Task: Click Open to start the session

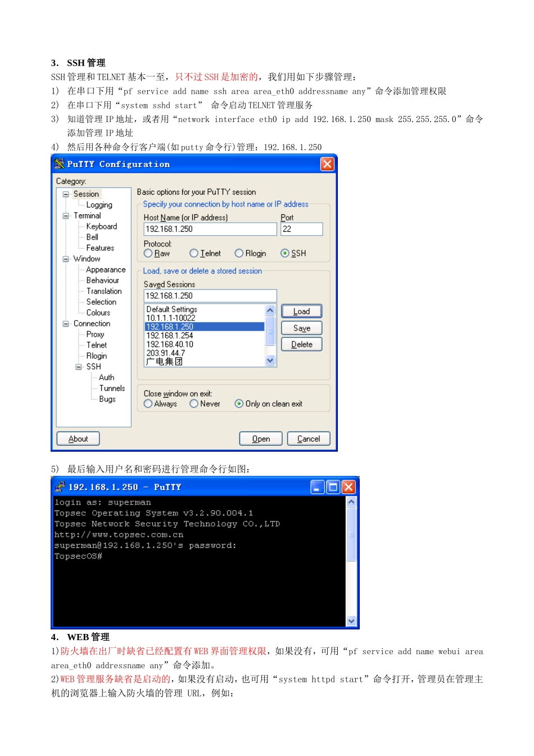Action: point(261,439)
